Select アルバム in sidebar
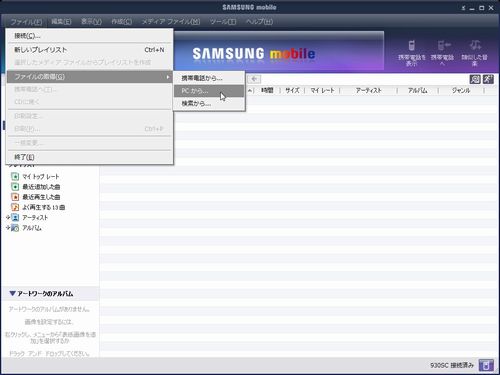Viewport: 500px width, 375px height. point(32,228)
